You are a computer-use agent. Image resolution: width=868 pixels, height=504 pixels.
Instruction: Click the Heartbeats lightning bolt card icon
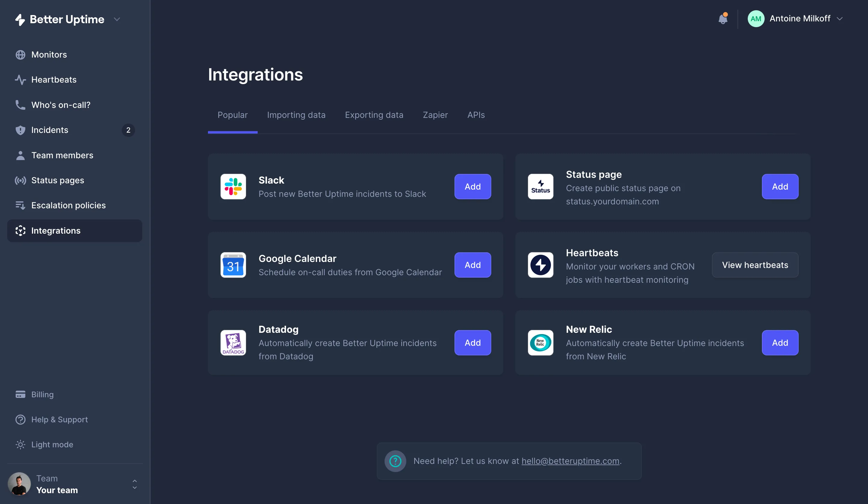click(x=540, y=265)
